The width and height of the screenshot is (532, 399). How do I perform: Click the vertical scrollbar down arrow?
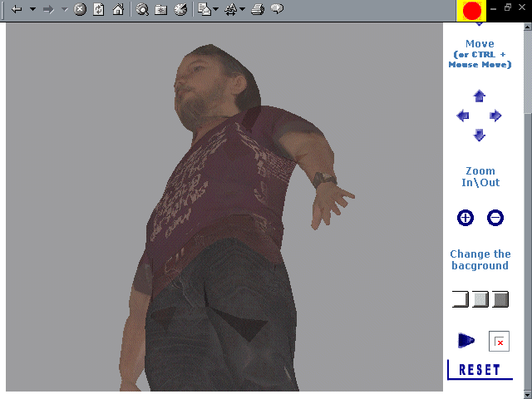527,393
